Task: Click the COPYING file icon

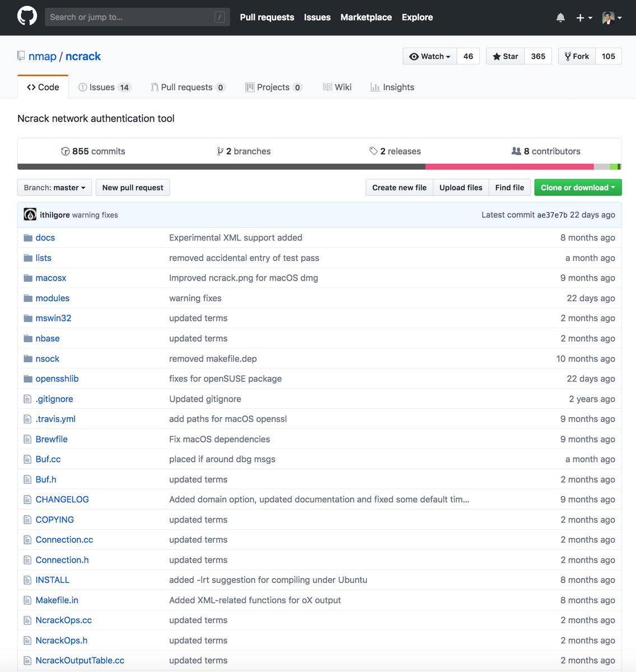Action: coord(27,520)
